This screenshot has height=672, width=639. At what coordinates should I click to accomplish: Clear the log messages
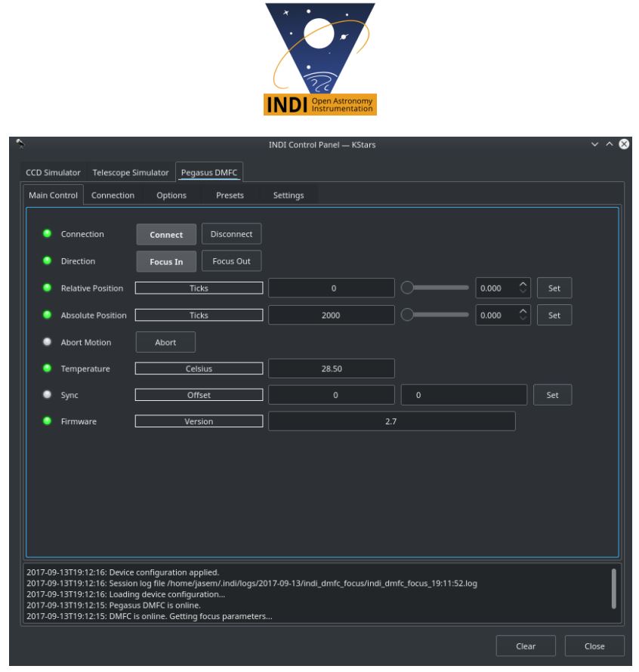click(526, 646)
